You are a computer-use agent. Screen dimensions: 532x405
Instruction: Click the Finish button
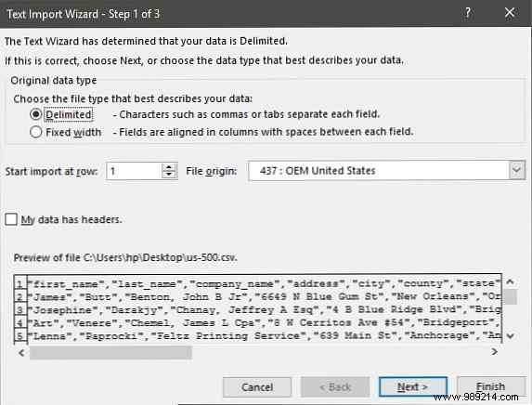(x=490, y=386)
